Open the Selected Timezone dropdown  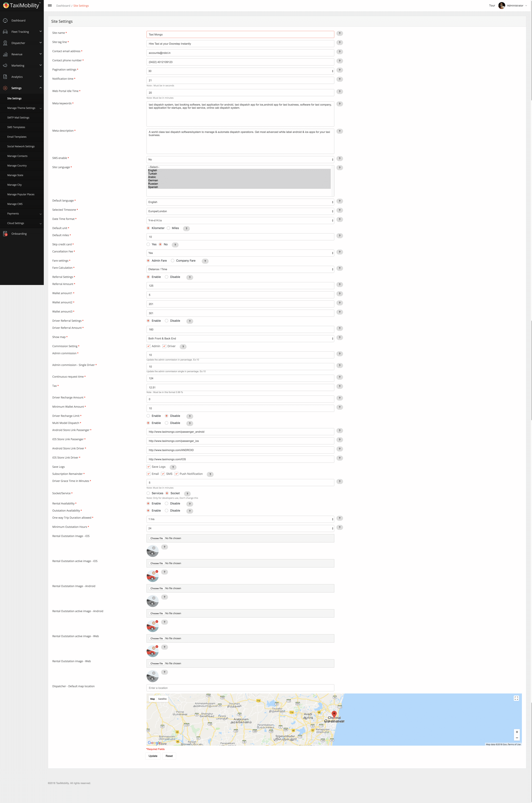(x=240, y=210)
